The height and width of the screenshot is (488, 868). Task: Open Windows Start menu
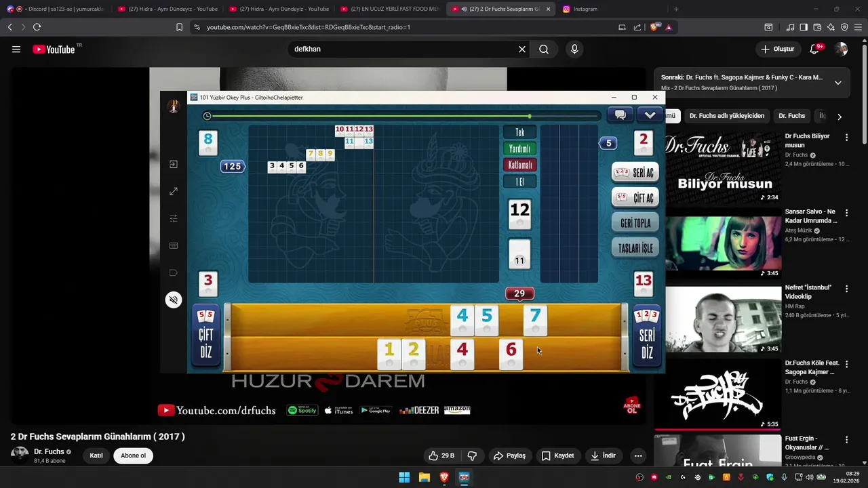[404, 477]
